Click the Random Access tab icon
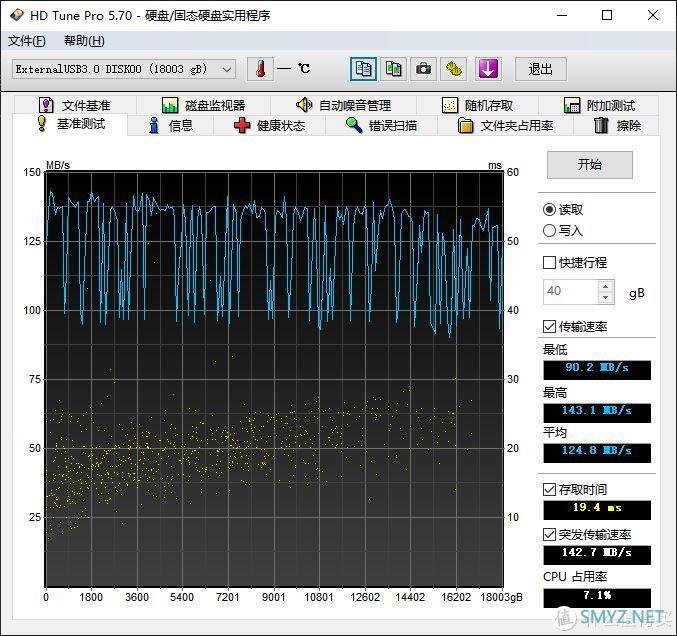The image size is (677, 636). pyautogui.click(x=450, y=105)
